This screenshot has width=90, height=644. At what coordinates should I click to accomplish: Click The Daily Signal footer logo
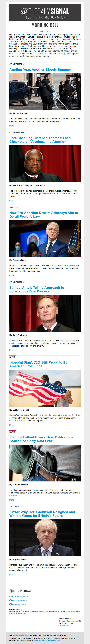pyautogui.click(x=20, y=591)
